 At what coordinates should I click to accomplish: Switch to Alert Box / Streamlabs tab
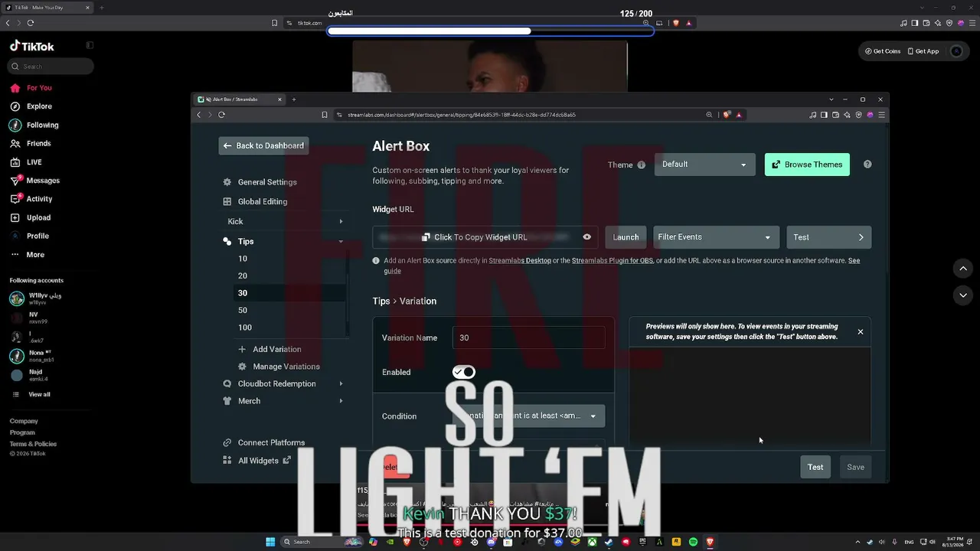pyautogui.click(x=240, y=99)
